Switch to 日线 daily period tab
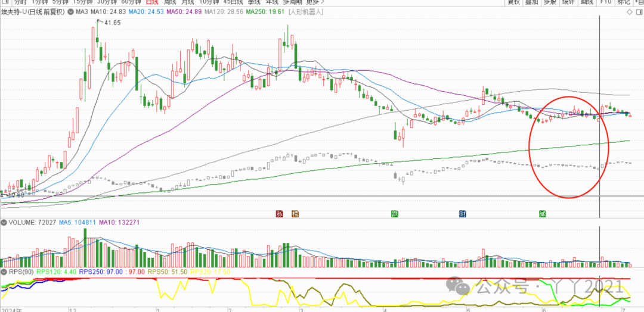This screenshot has width=644, height=312. [152, 2]
